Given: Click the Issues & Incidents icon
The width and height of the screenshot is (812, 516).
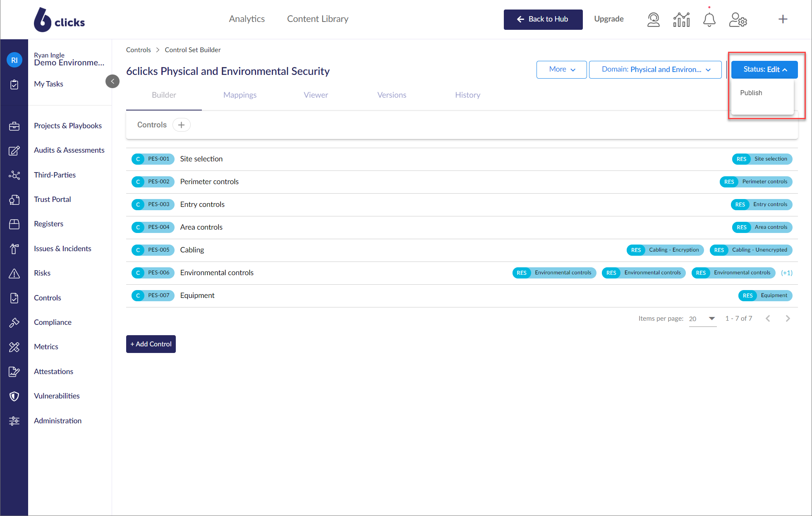Looking at the screenshot, I should tap(14, 249).
